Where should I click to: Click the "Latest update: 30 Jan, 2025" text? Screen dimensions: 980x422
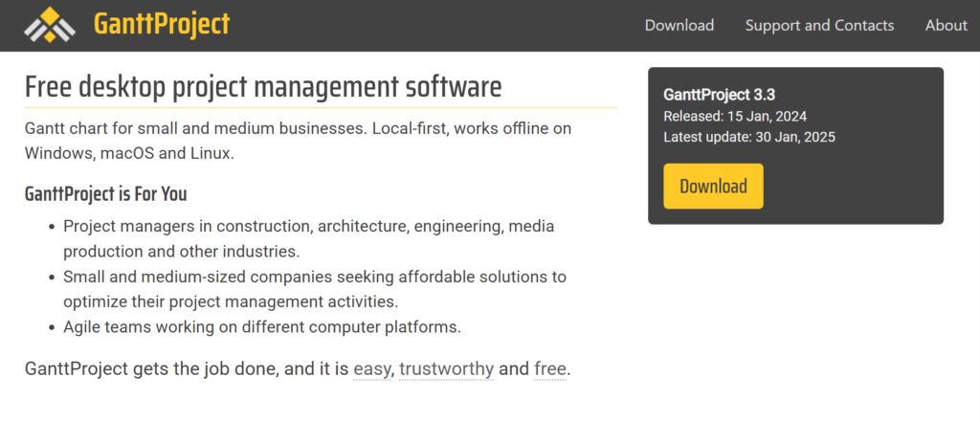[749, 137]
